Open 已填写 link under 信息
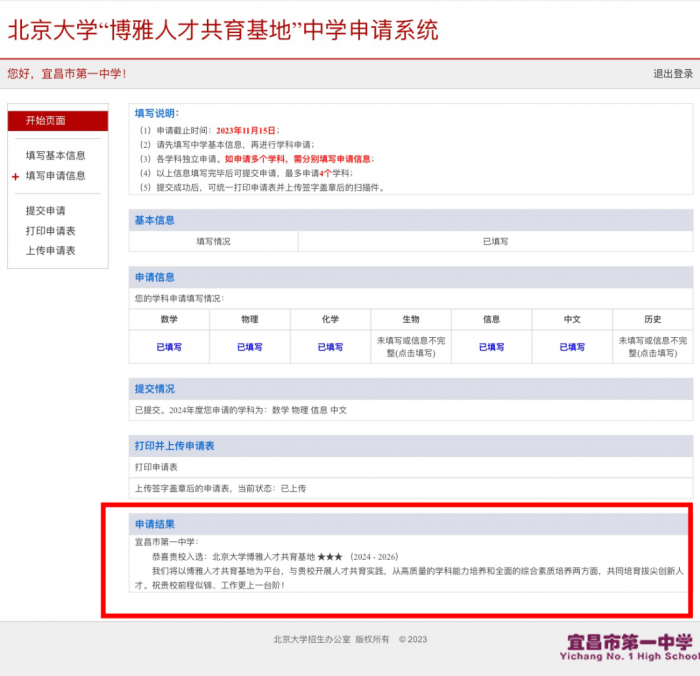Screen dimensions: 700x676 tap(492, 347)
